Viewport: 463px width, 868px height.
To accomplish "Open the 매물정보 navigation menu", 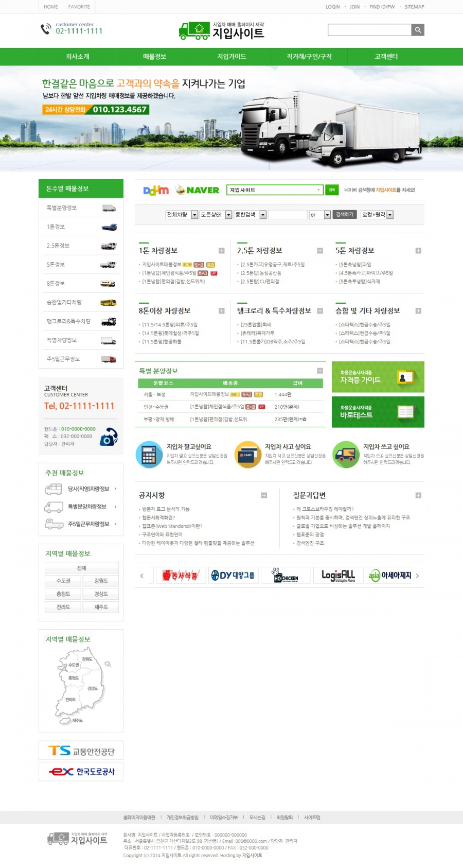I will (154, 57).
